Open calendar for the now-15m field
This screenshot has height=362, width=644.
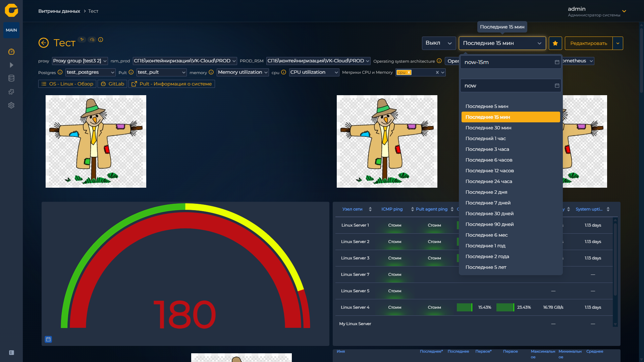[557, 62]
